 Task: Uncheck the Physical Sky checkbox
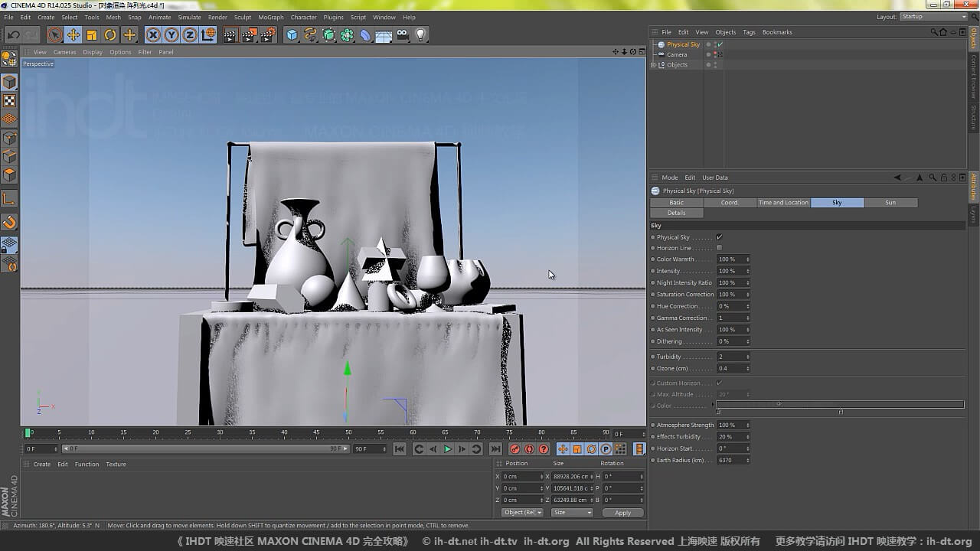click(719, 237)
